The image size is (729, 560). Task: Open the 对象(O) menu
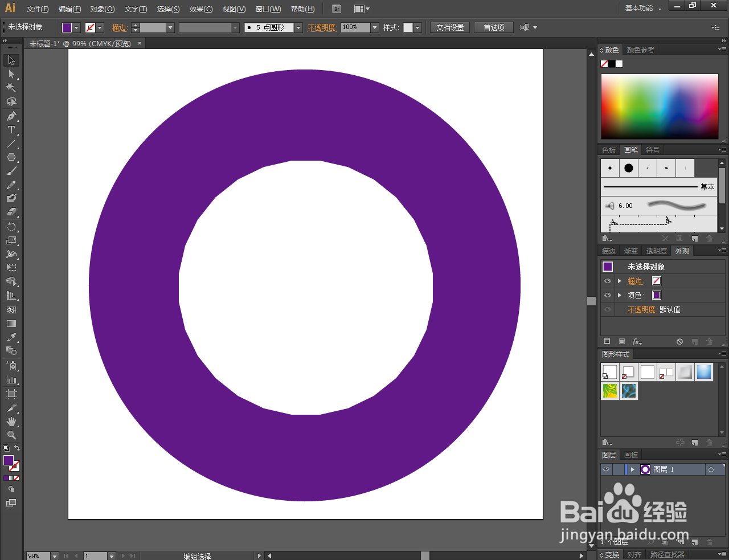tap(103, 9)
